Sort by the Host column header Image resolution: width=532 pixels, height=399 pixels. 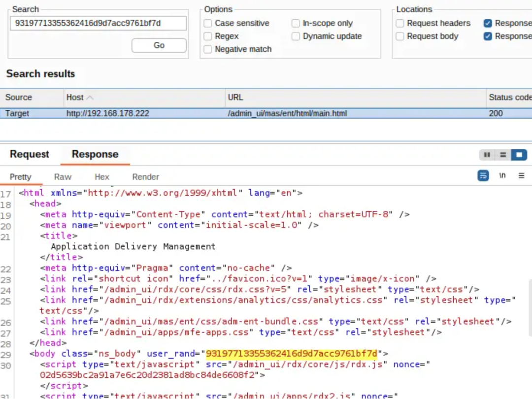pyautogui.click(x=144, y=98)
